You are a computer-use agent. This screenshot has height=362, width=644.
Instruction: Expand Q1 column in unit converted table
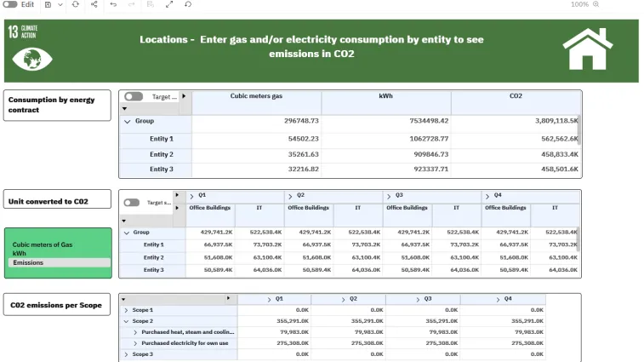point(191,196)
